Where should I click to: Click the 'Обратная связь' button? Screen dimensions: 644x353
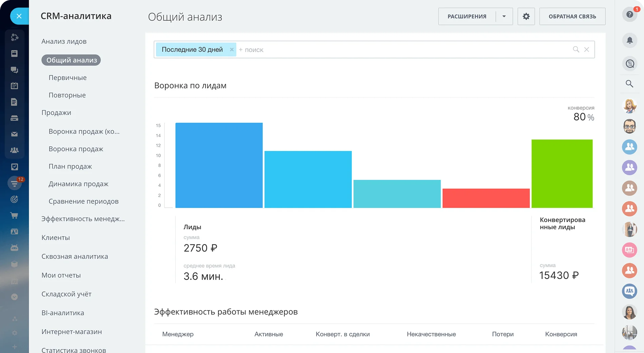coord(572,16)
